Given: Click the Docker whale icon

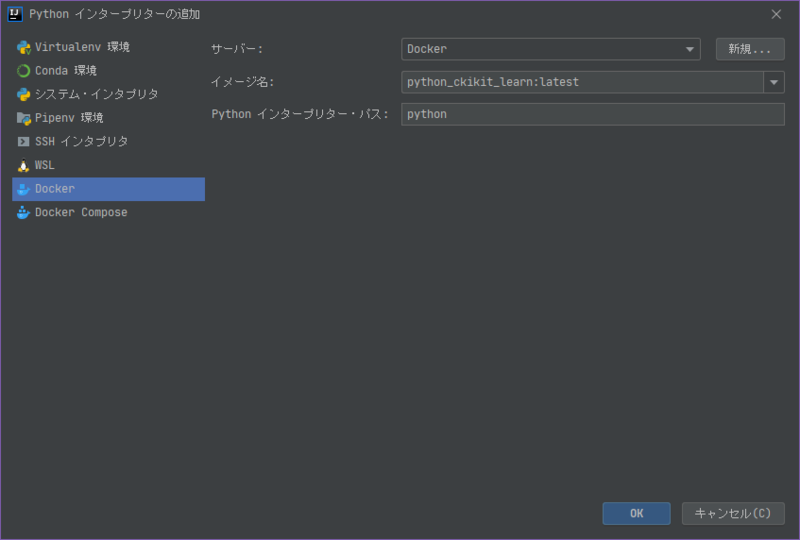Looking at the screenshot, I should 23,189.
